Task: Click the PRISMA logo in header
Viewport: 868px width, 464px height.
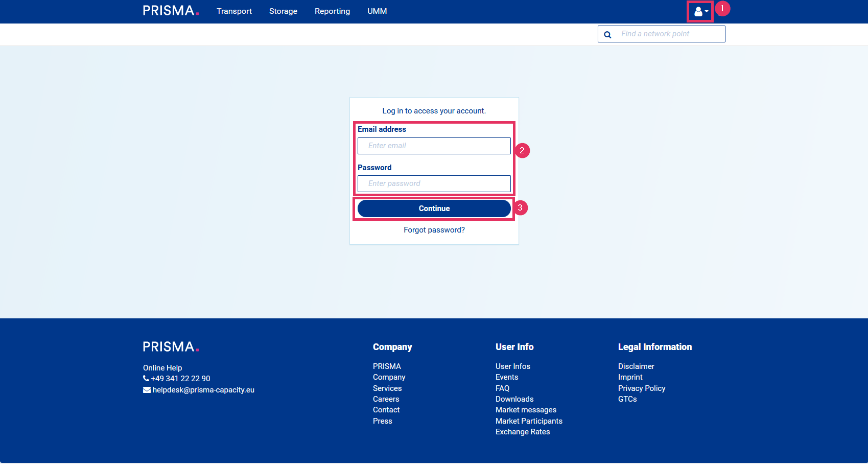Action: pos(171,11)
